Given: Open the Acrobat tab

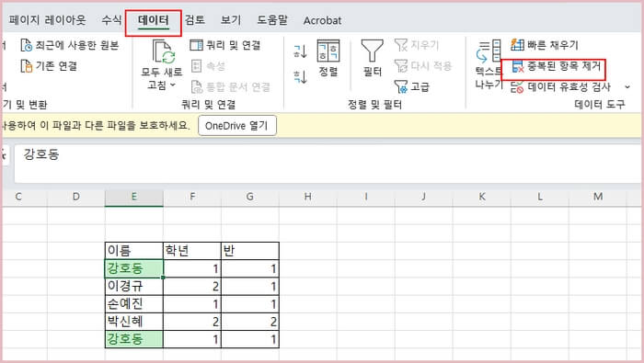Looking at the screenshot, I should (322, 20).
